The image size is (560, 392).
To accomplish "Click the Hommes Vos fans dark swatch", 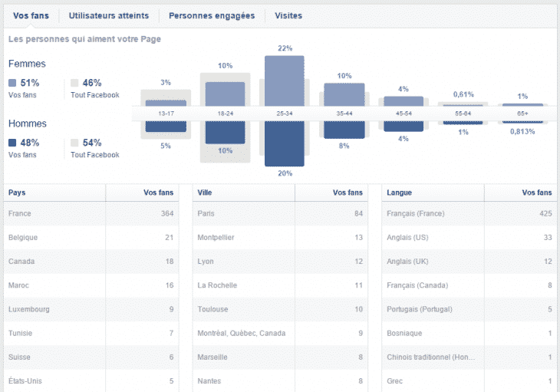I will [12, 143].
